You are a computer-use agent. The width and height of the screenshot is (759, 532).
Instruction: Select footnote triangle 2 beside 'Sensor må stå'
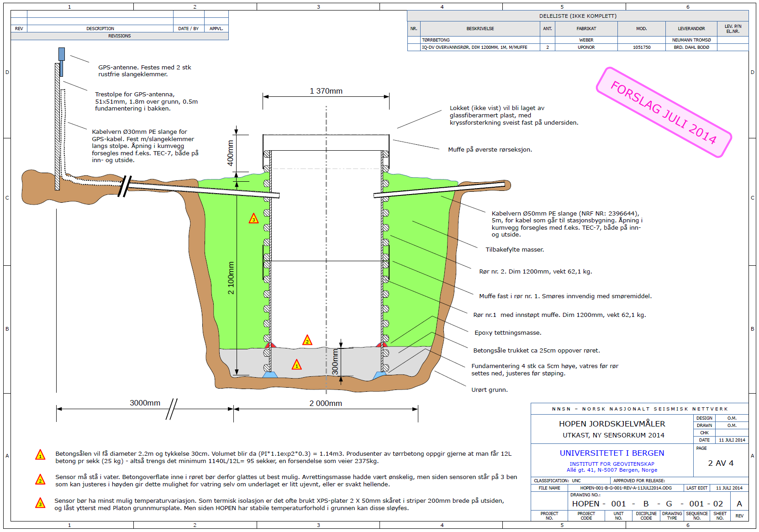[x=40, y=479]
